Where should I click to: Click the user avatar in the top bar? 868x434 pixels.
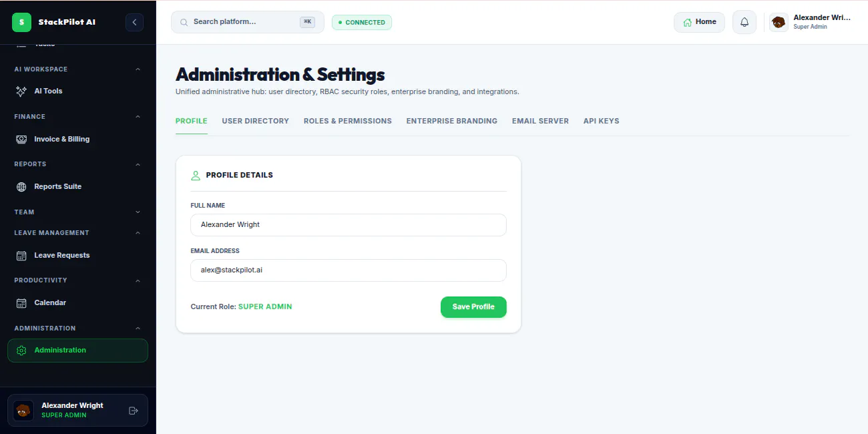[x=779, y=22]
